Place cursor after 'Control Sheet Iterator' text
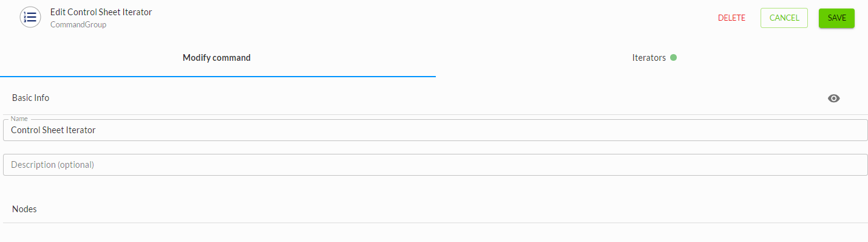 (97, 130)
